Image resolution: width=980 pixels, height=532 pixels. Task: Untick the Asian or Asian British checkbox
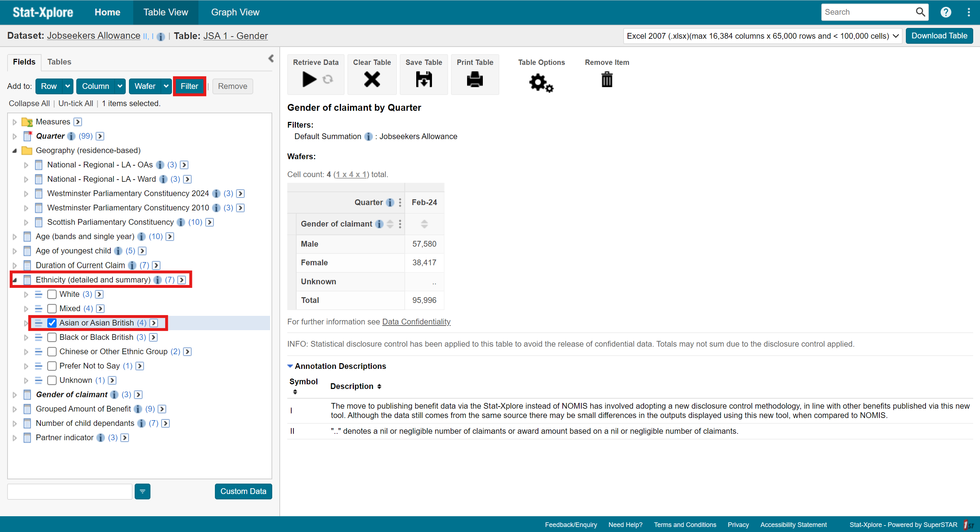click(x=52, y=323)
